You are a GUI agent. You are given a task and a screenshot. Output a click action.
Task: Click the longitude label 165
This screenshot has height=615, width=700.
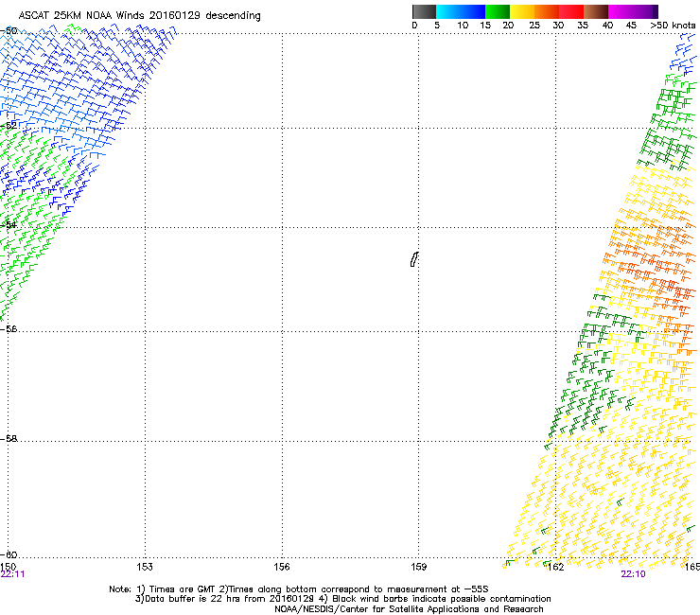(x=692, y=567)
